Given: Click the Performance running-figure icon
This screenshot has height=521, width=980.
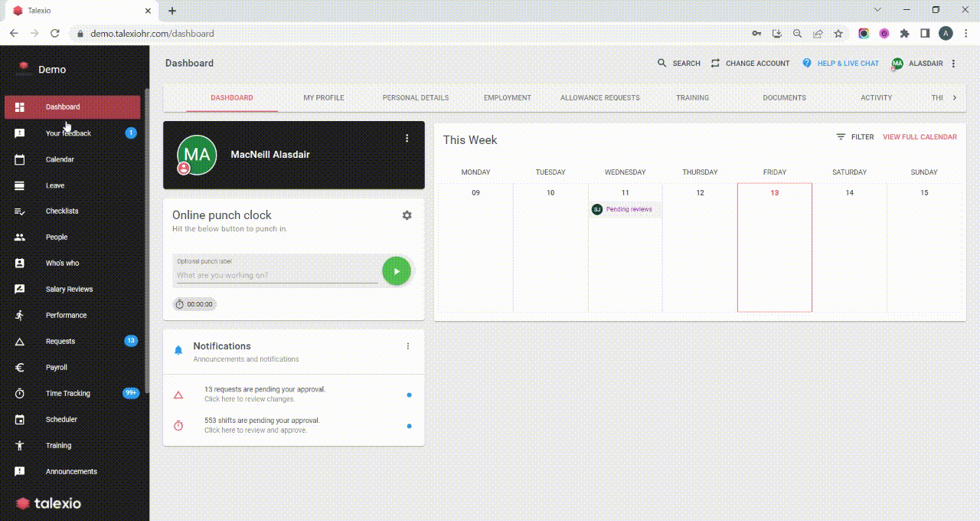Looking at the screenshot, I should (20, 316).
